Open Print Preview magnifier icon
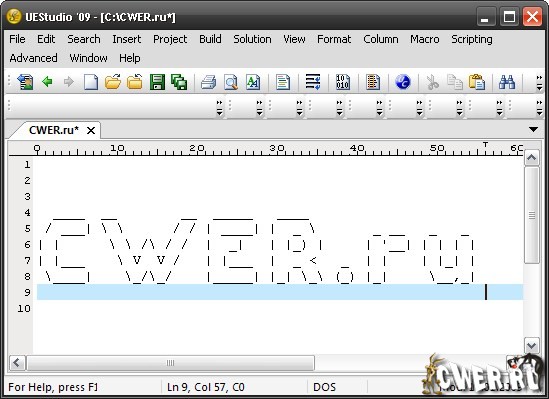Viewport: 549px width, 399px height. (231, 83)
